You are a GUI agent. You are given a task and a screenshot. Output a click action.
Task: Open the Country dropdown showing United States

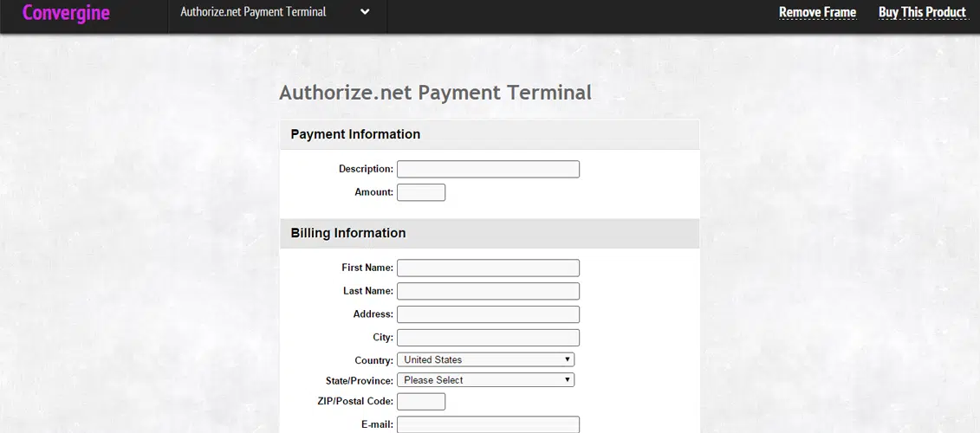(485, 359)
